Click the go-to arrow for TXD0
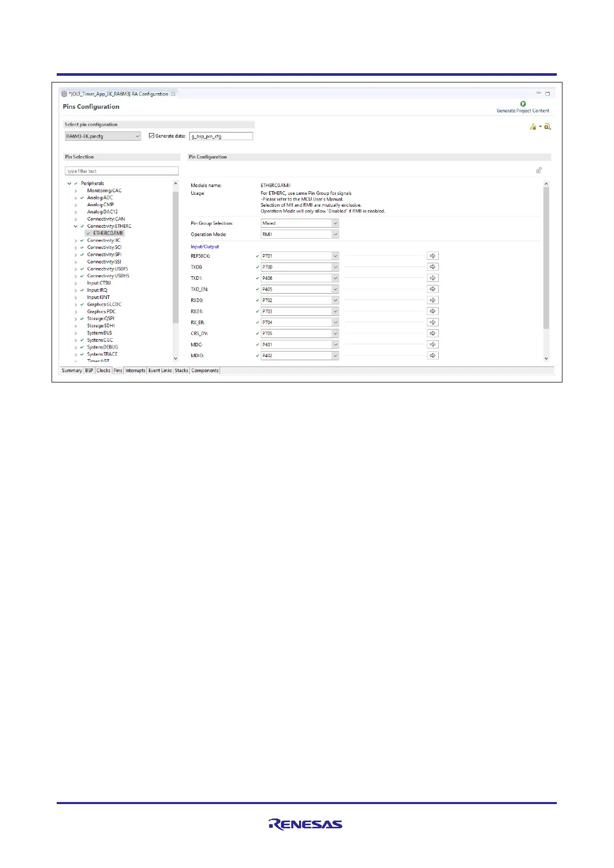 click(x=433, y=267)
